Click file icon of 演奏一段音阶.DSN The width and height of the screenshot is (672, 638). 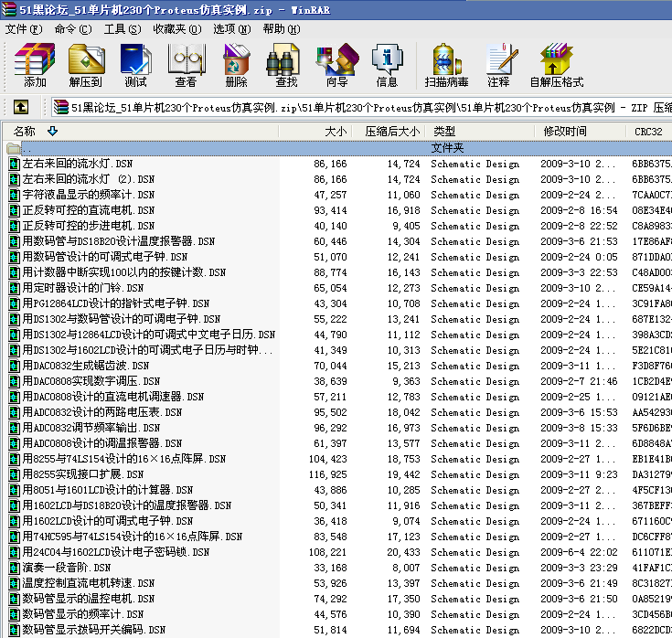coord(14,569)
